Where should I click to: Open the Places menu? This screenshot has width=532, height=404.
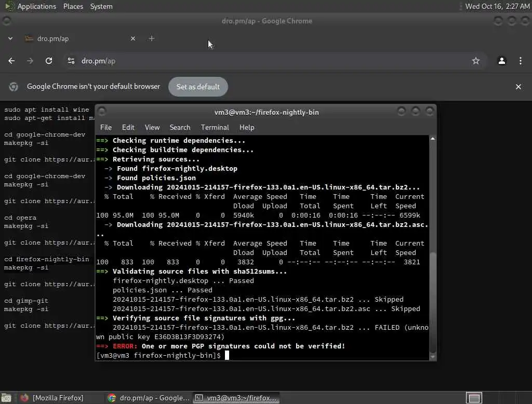73,6
